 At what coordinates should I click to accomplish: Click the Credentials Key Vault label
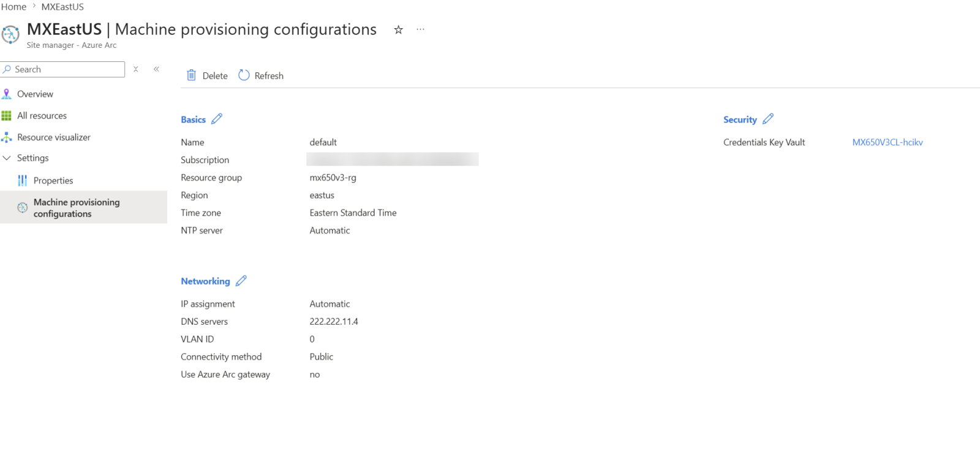764,142
